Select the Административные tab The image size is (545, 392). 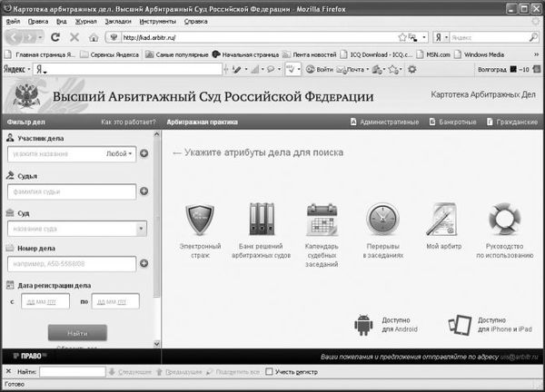(384, 122)
